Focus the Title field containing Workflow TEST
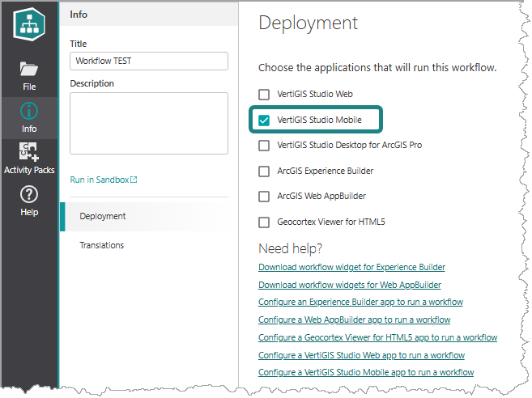 (x=149, y=61)
